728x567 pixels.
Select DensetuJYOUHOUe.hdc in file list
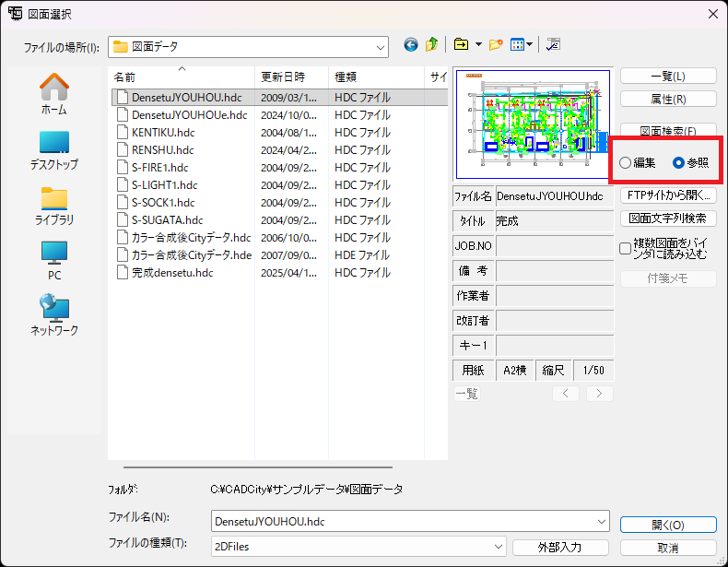[190, 115]
